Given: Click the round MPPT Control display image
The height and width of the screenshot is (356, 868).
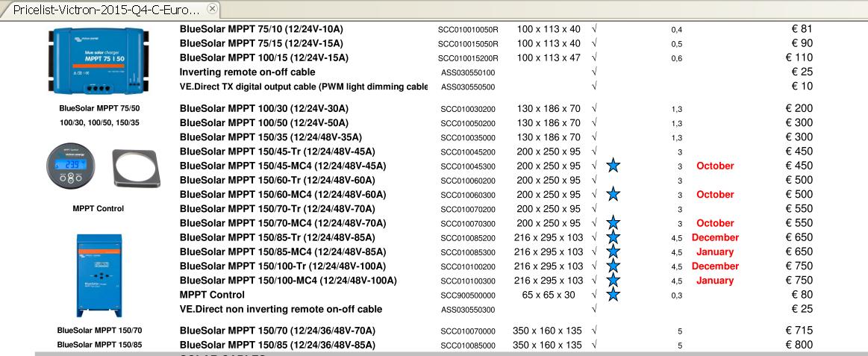Looking at the screenshot, I should point(70,165).
